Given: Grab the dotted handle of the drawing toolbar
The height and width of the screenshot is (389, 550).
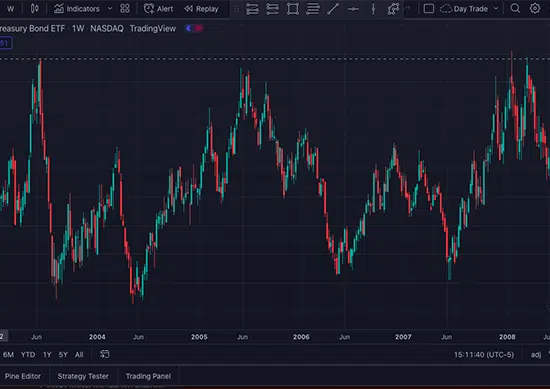Looking at the screenshot, I should click(x=236, y=9).
